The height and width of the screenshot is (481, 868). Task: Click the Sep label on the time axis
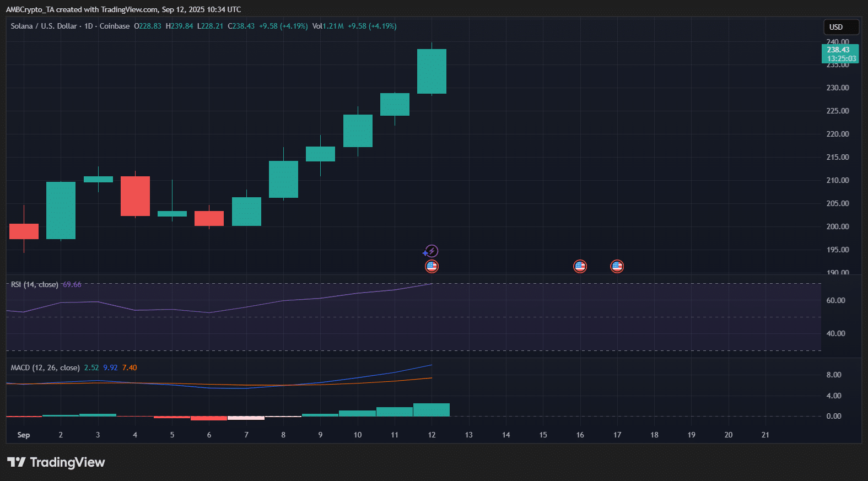click(x=24, y=435)
